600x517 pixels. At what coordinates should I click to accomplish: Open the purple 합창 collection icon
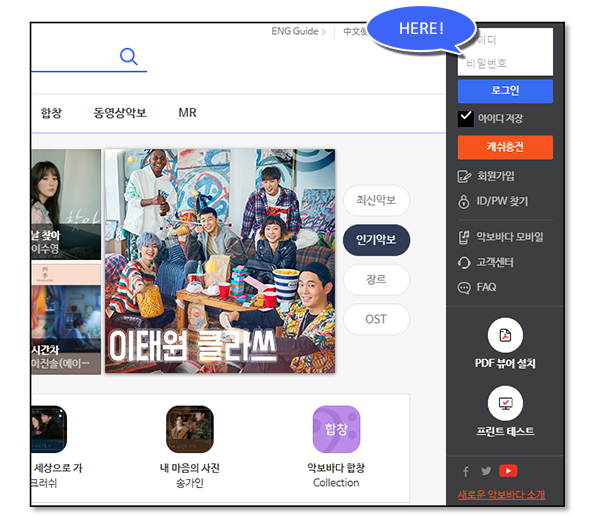(x=336, y=429)
